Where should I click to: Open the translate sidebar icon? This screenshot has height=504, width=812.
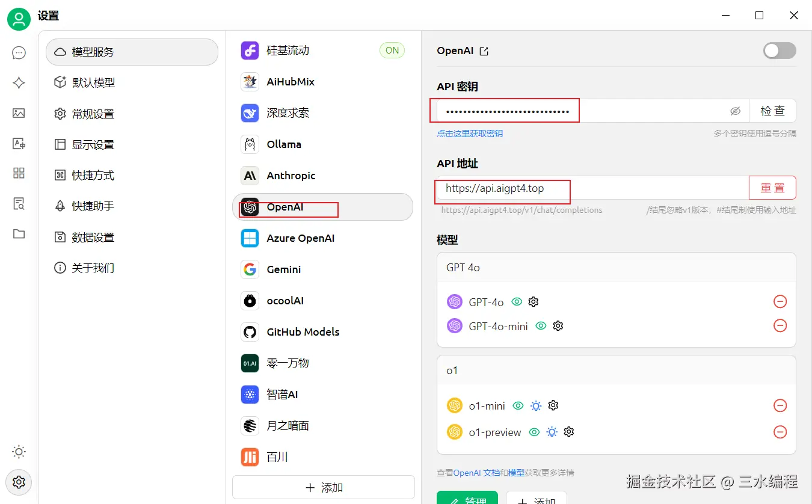[19, 143]
